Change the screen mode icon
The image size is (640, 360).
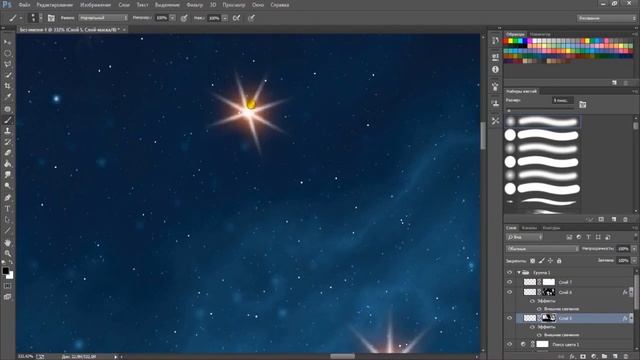[x=7, y=297]
